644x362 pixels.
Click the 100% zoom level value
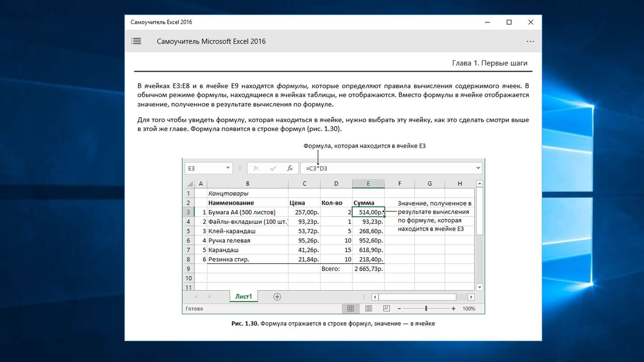click(x=469, y=309)
